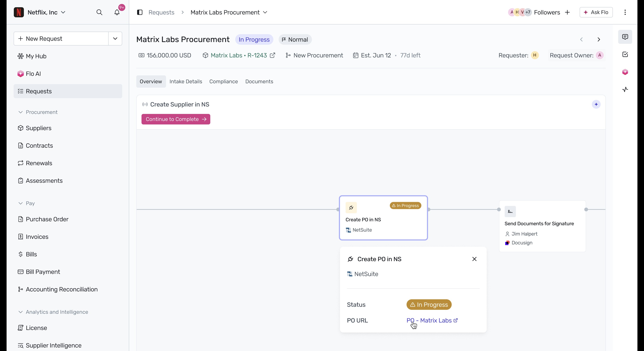This screenshot has width=644, height=351.
Task: Switch to Intake Details tab
Action: point(186,82)
